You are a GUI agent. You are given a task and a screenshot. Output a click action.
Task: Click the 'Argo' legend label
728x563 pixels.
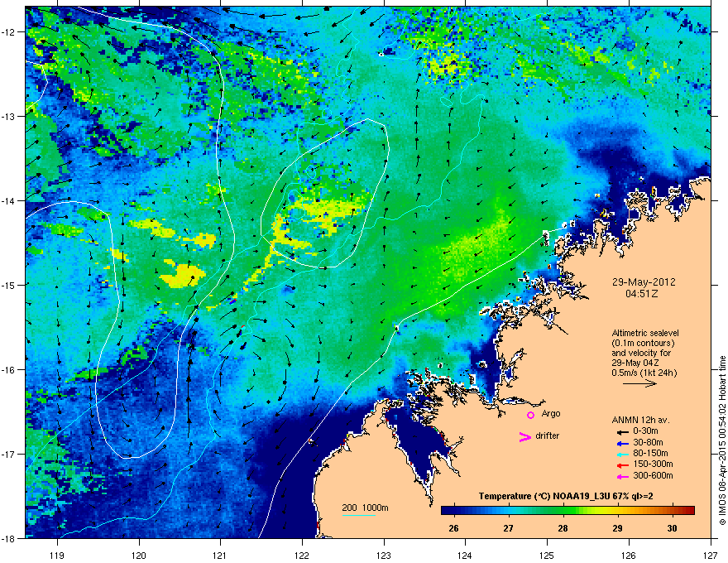[551, 413]
